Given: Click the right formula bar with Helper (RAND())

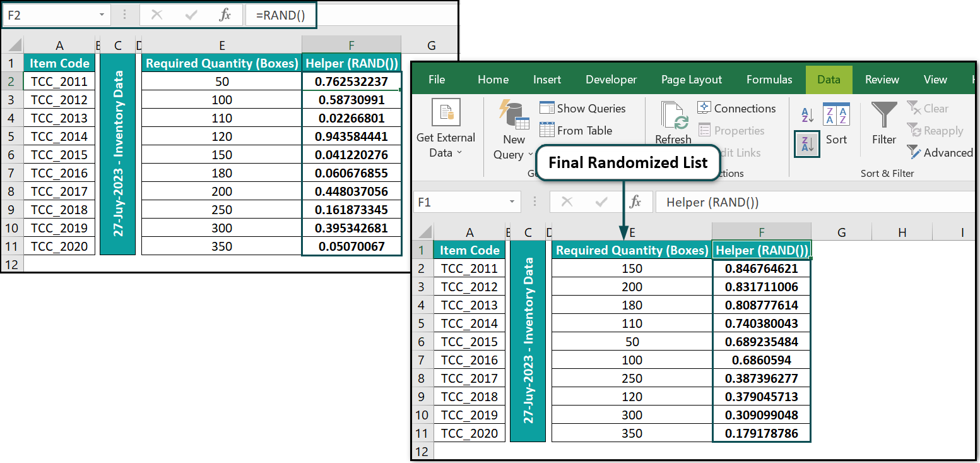Looking at the screenshot, I should pyautogui.click(x=815, y=201).
